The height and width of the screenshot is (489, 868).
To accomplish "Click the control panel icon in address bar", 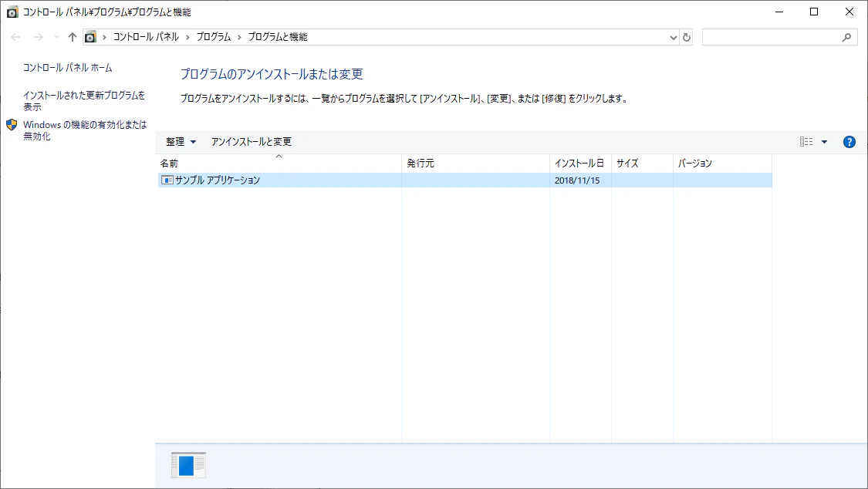I will click(90, 37).
